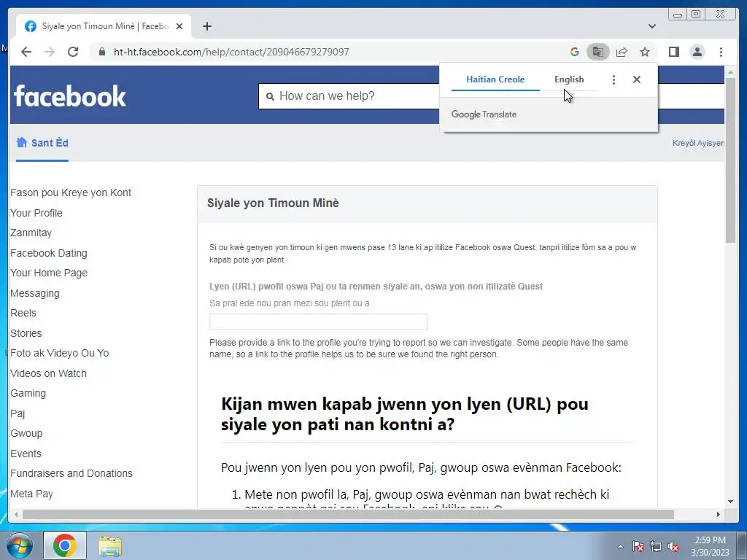
Task: Click the horizontal scrollbar left arrow
Action: coord(16,514)
